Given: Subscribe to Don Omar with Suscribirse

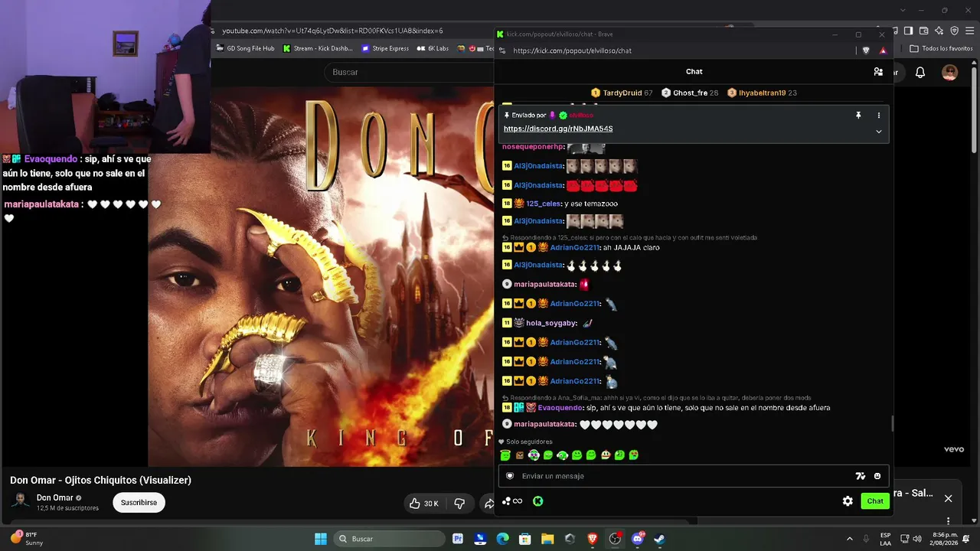Looking at the screenshot, I should pyautogui.click(x=139, y=503).
